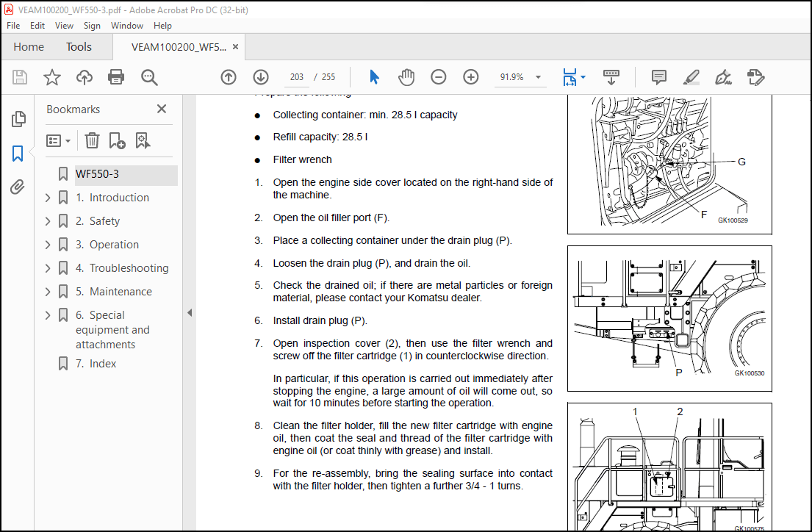Expand the Troubleshooting bookmark chevron
This screenshot has height=532, width=812.
coord(48,268)
